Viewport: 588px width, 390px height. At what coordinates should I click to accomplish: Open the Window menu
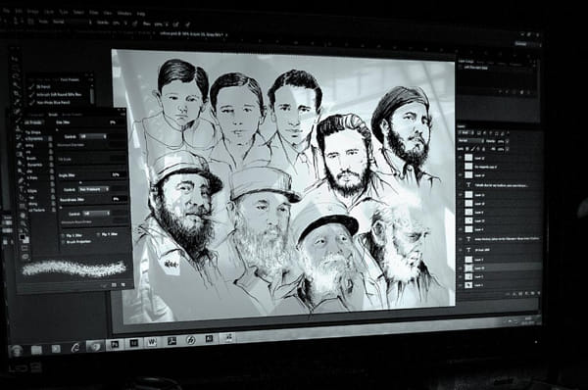[124, 13]
